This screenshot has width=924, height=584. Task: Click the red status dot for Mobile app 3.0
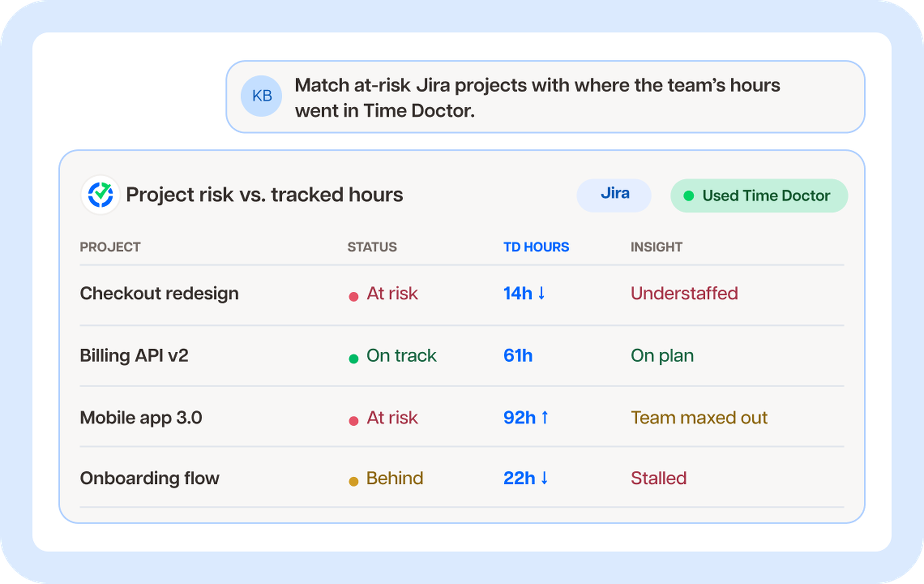[353, 421]
